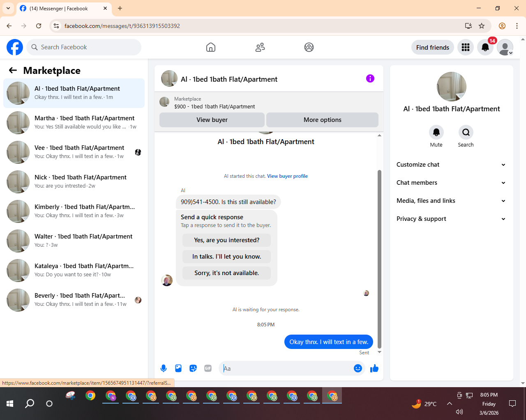This screenshot has width=526, height=420.
Task: Expand Chat members section
Action: coord(451,183)
